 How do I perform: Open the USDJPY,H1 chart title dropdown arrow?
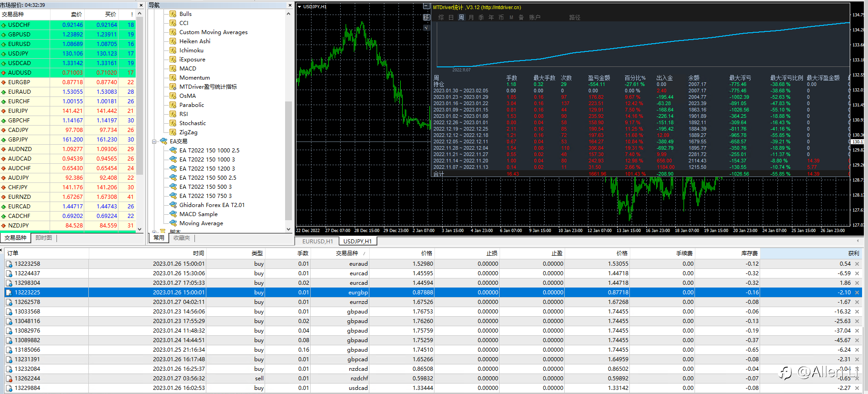pos(299,7)
